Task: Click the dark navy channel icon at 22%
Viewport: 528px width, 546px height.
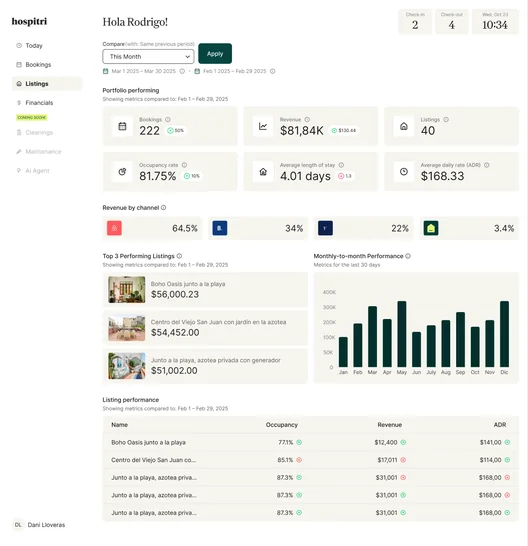Action: [325, 228]
